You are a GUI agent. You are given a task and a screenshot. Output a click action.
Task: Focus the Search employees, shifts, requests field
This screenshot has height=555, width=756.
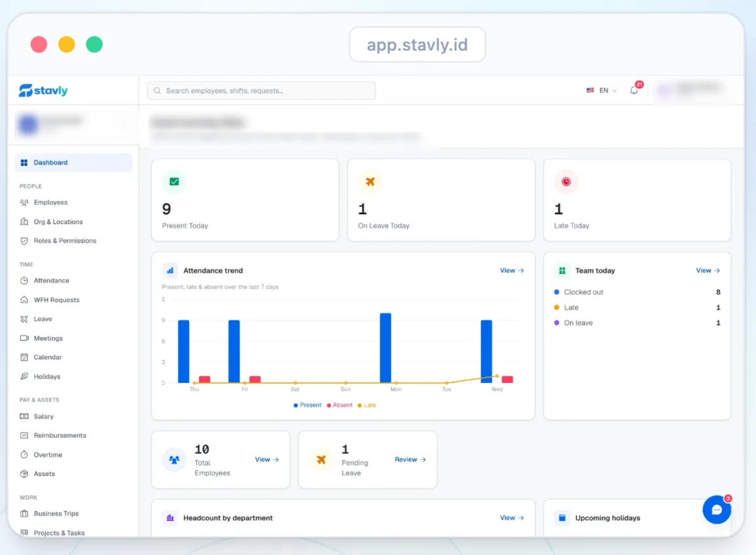261,91
